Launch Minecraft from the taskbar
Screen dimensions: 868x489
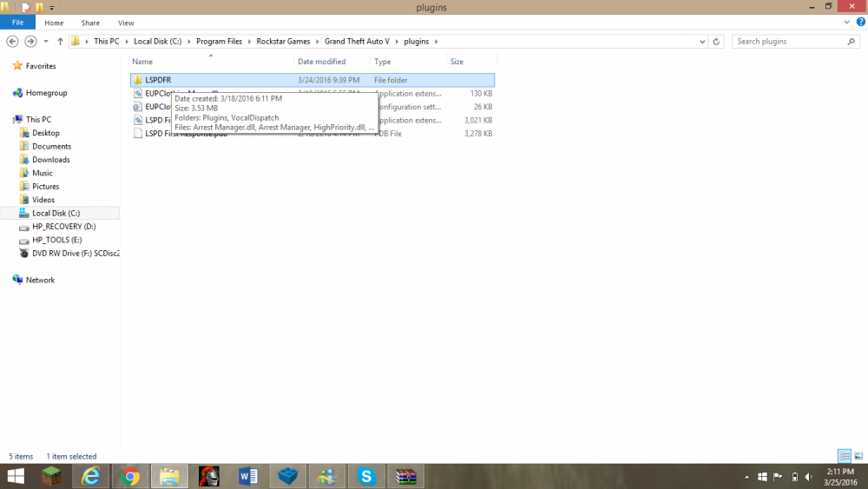(x=51, y=476)
